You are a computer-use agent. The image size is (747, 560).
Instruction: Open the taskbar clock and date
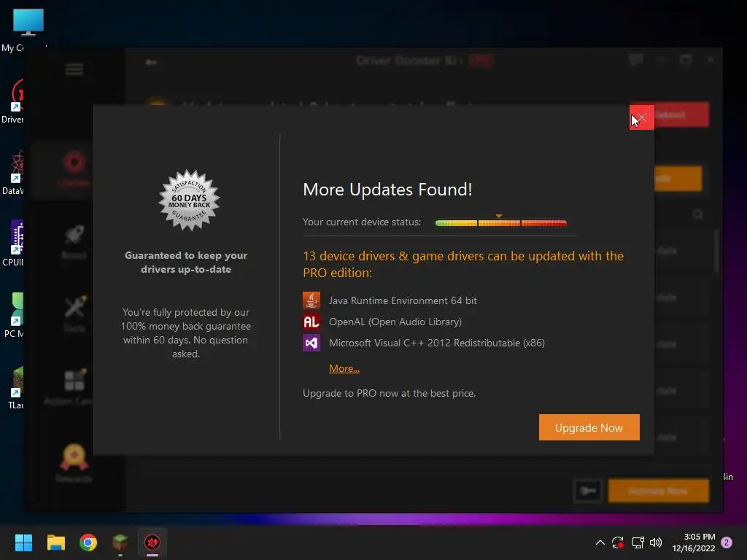pos(694,542)
